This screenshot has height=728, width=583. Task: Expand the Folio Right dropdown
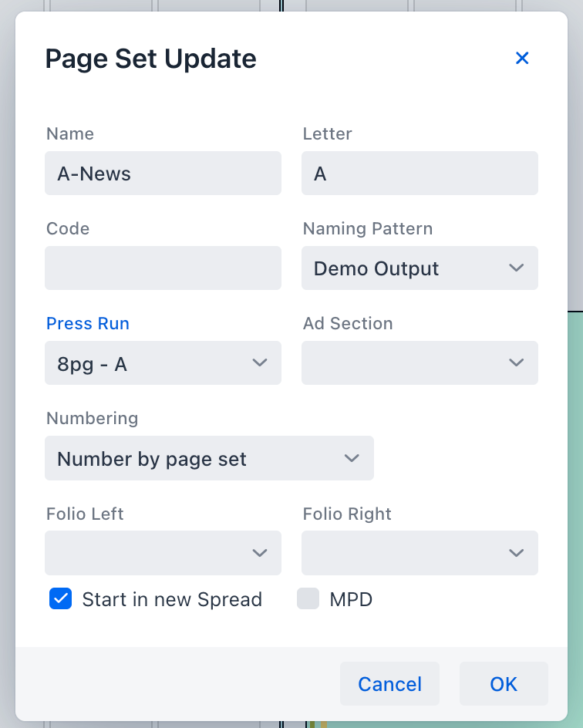[409, 553]
